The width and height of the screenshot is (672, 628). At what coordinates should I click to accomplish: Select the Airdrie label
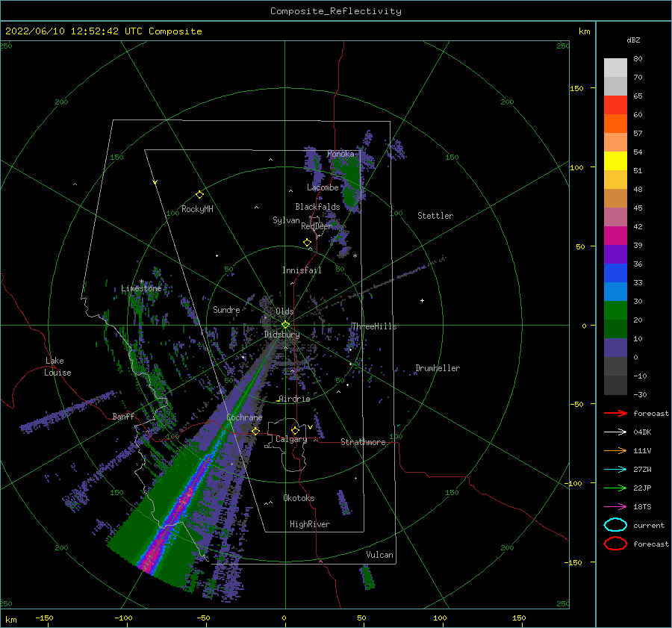coord(294,399)
